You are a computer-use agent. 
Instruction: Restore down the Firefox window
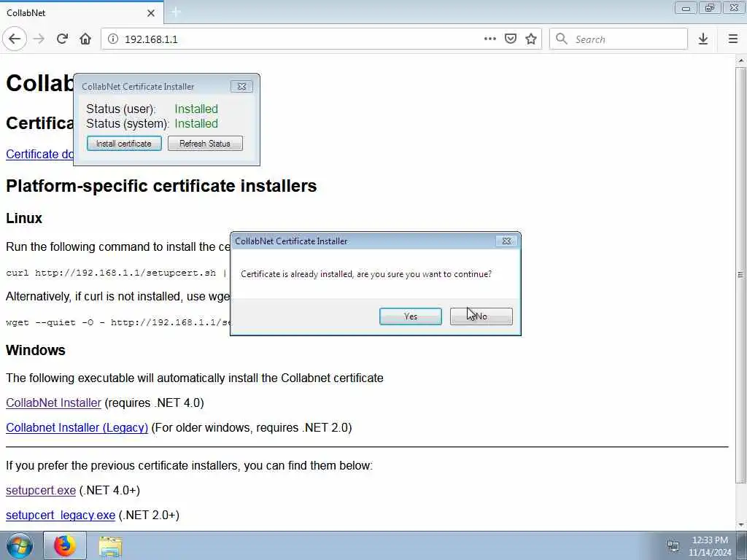pyautogui.click(x=710, y=8)
